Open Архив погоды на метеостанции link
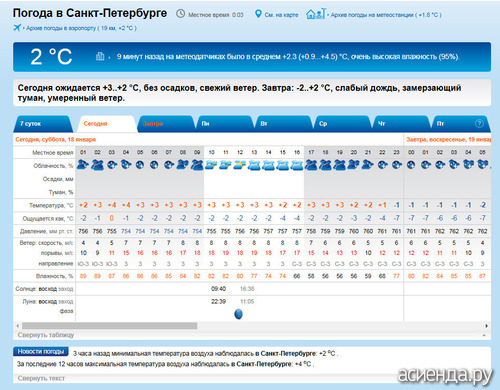 pyautogui.click(x=386, y=15)
